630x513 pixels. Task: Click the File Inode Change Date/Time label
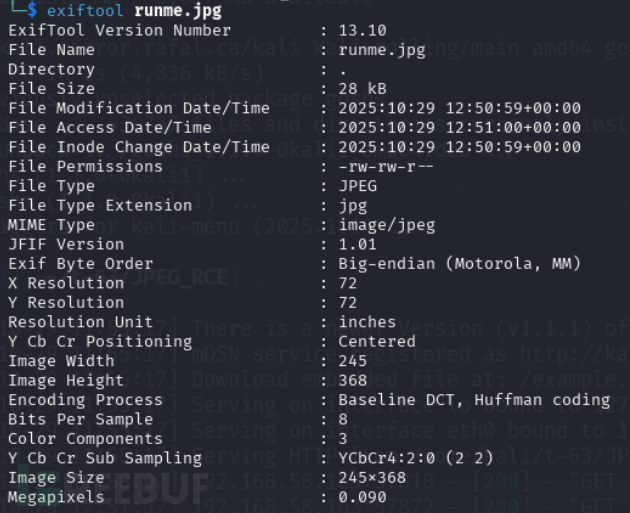pyautogui.click(x=139, y=147)
